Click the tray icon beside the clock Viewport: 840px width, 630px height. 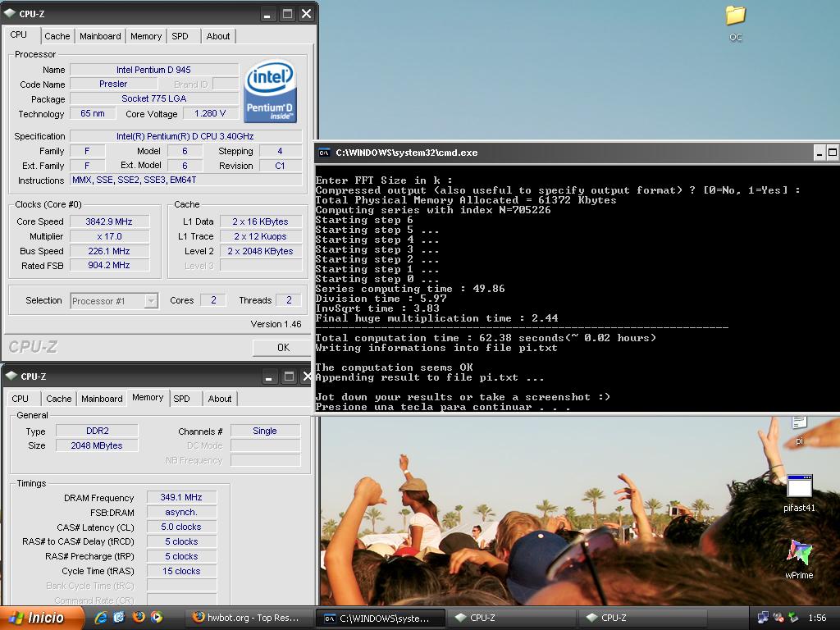(x=793, y=618)
